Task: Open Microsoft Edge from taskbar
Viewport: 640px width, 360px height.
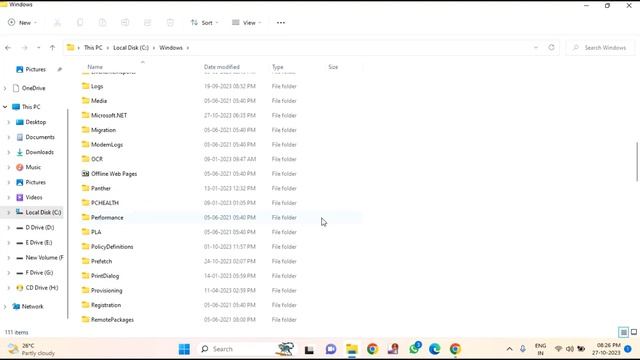Action: click(x=434, y=349)
